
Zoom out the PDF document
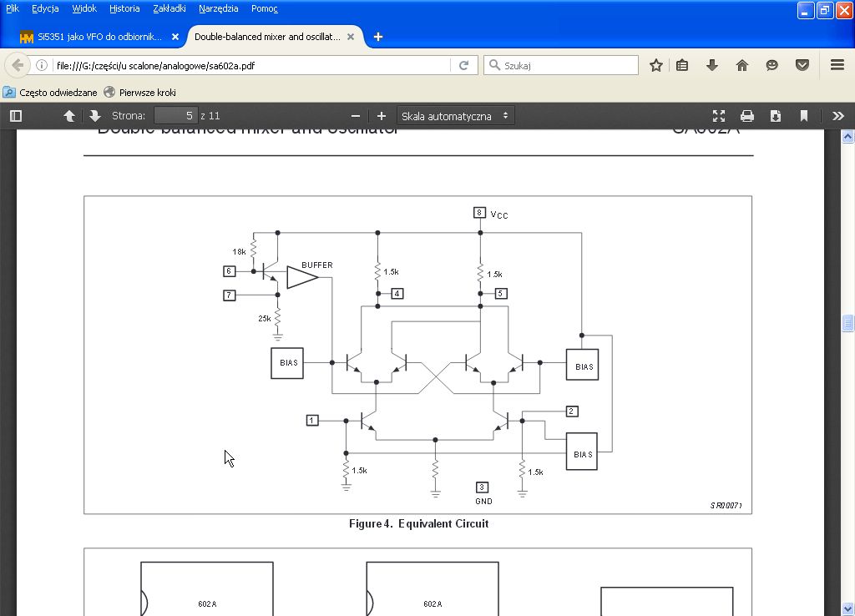pyautogui.click(x=356, y=116)
